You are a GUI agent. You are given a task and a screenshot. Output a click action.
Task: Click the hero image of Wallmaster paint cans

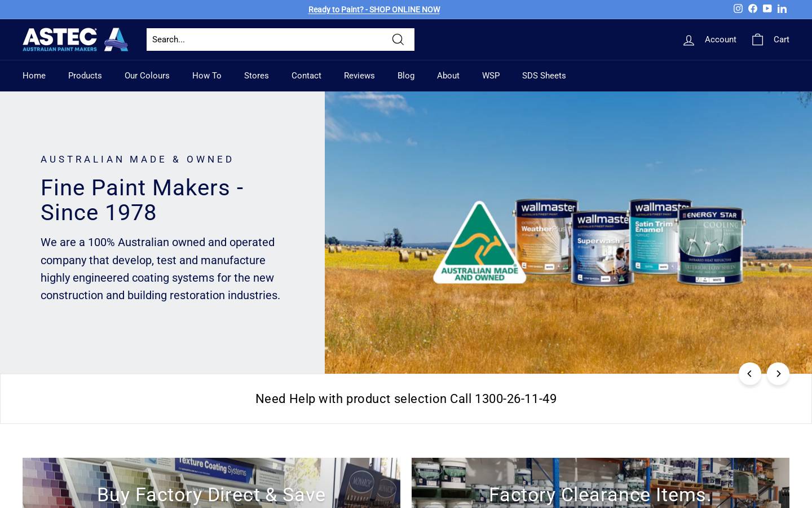pyautogui.click(x=568, y=233)
